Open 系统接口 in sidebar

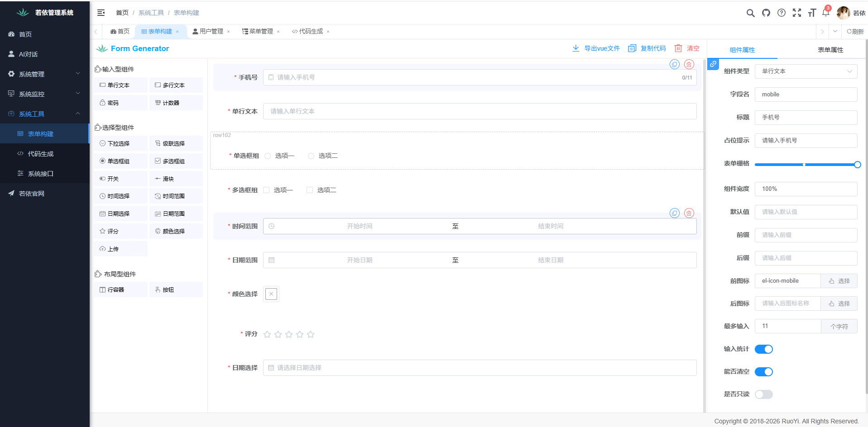[45, 173]
